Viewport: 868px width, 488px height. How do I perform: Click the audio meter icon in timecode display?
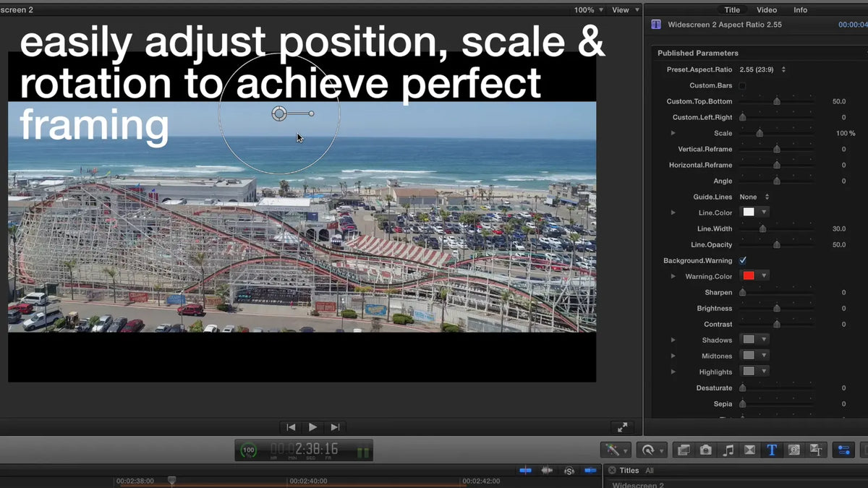click(363, 453)
